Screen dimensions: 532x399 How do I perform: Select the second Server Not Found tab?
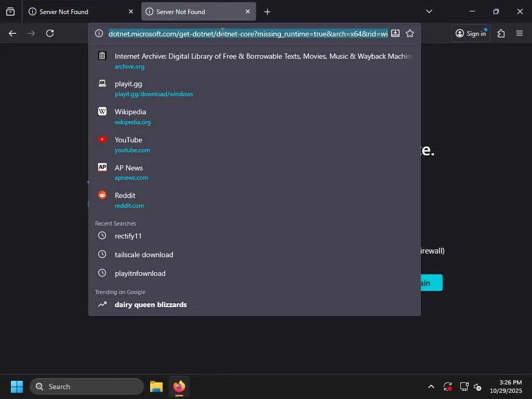pyautogui.click(x=198, y=11)
